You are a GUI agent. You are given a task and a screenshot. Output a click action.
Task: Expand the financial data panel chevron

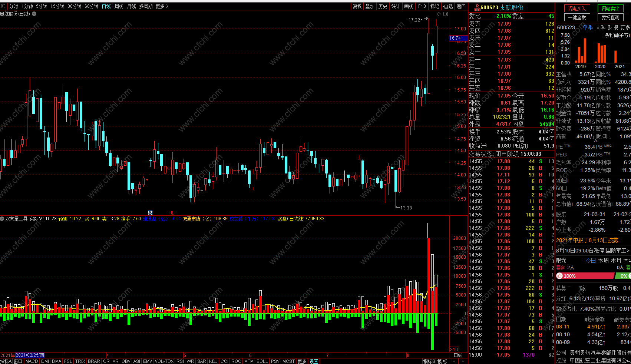click(595, 141)
